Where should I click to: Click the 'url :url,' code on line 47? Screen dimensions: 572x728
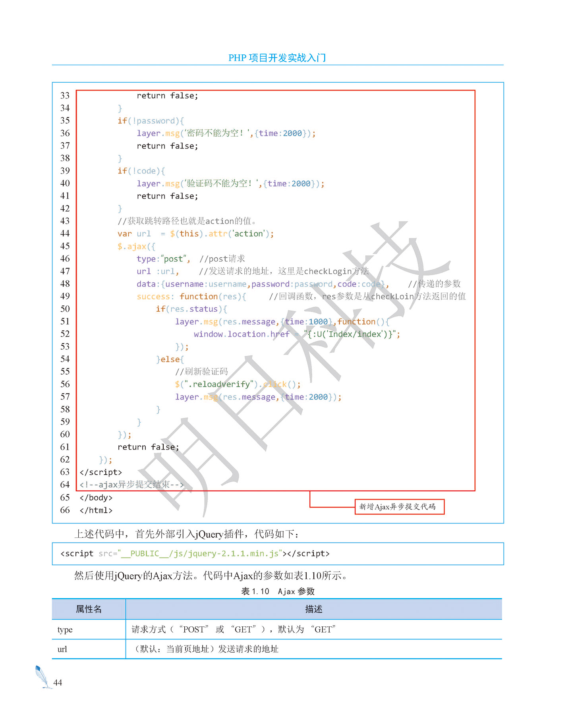(158, 271)
